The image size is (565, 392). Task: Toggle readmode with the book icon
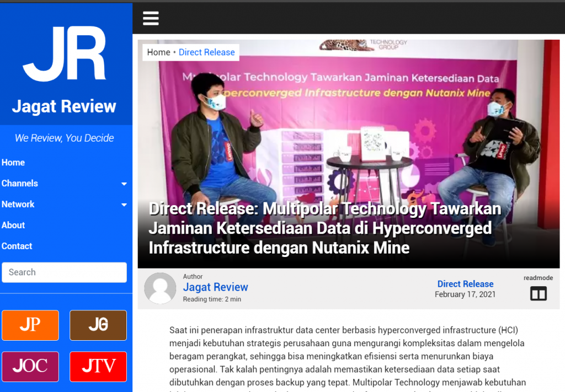click(x=539, y=293)
